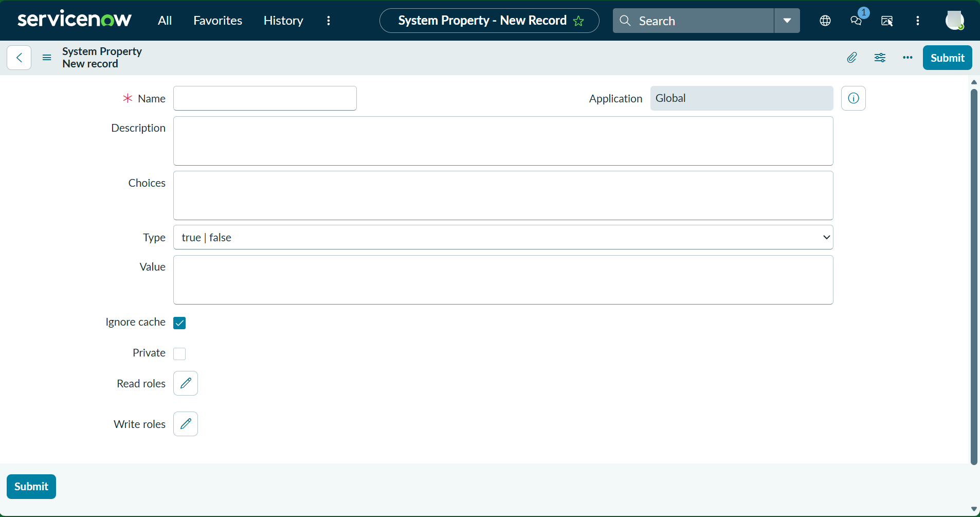Click the favorite star icon in title pill
The height and width of the screenshot is (517, 980).
pos(578,21)
